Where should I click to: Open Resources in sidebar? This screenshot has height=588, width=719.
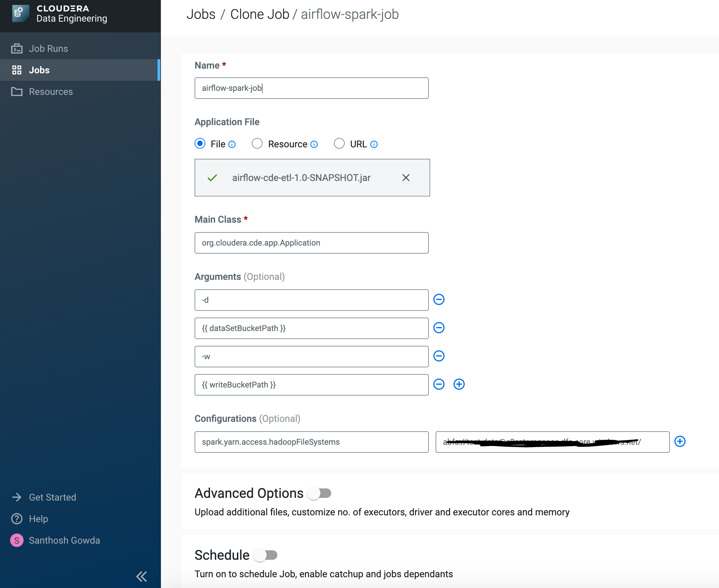tap(50, 91)
